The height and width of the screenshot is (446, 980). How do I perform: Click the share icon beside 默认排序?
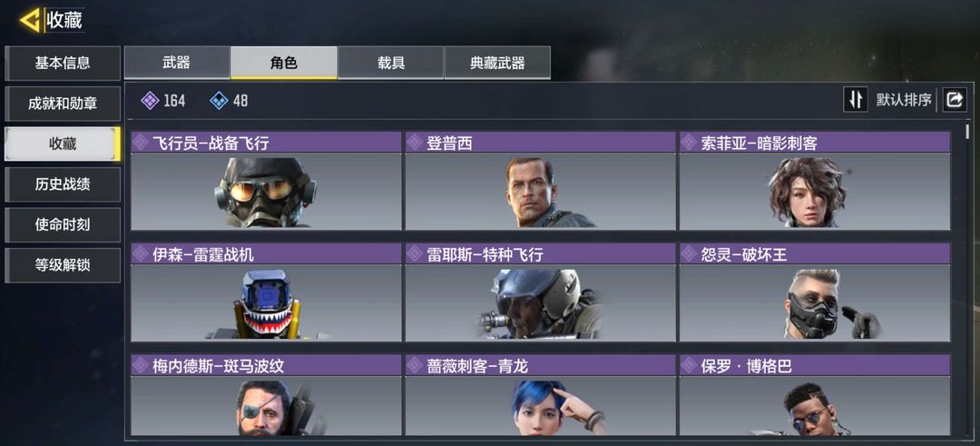955,99
